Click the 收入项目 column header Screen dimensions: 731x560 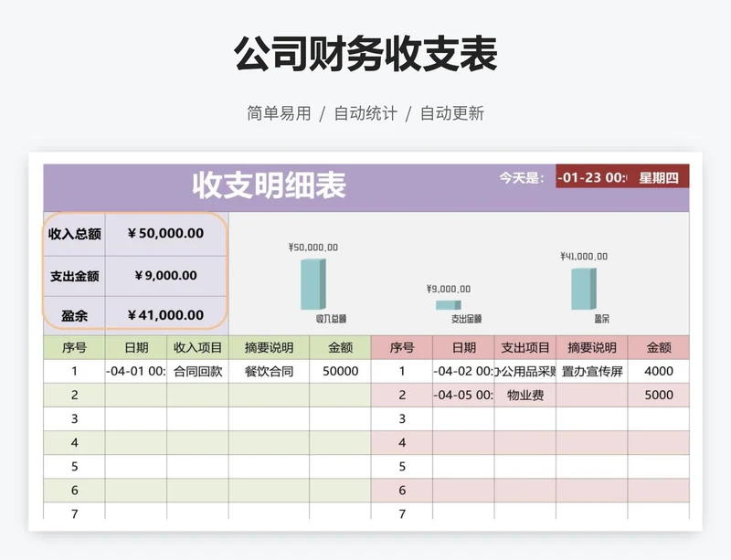[x=197, y=347]
